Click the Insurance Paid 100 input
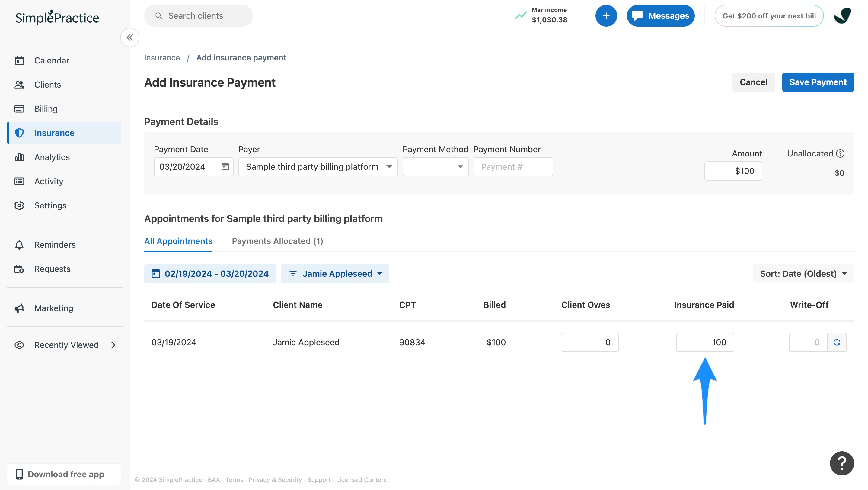The image size is (868, 490). (x=705, y=342)
